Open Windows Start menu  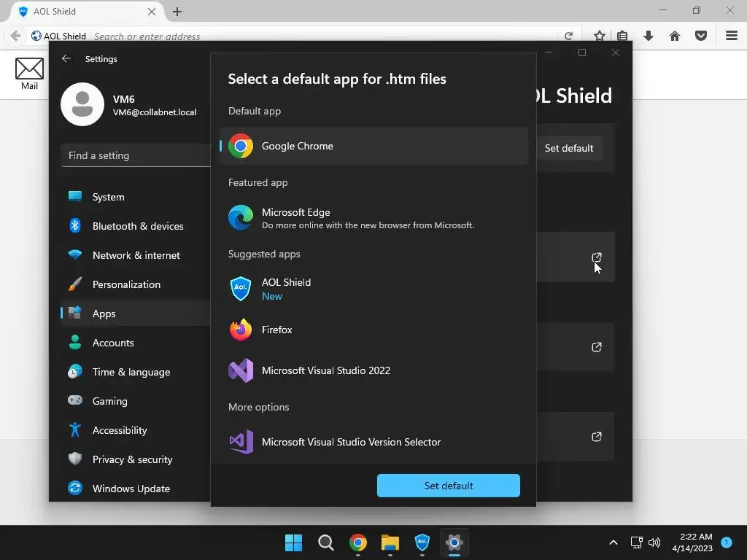pos(293,542)
